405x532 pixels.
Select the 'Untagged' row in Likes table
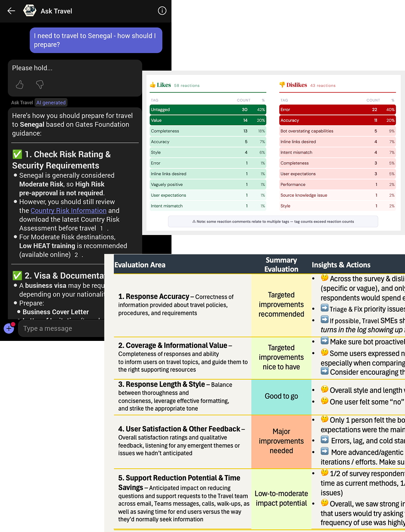click(208, 110)
